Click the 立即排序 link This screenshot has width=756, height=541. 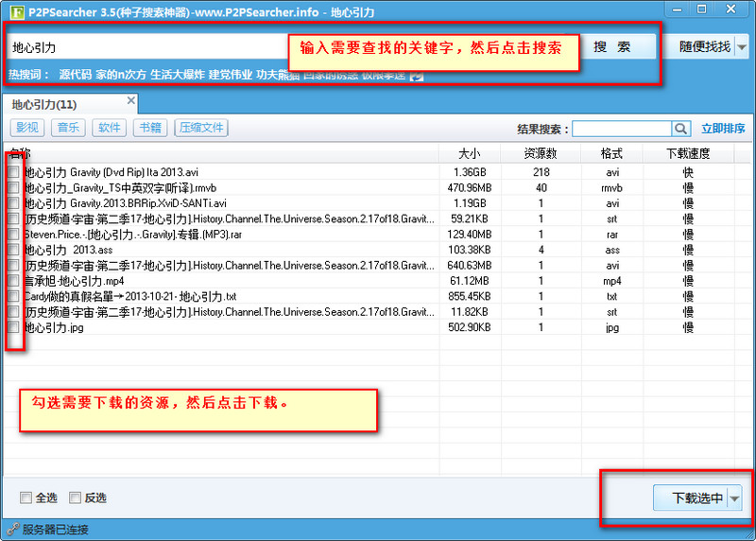click(x=723, y=129)
